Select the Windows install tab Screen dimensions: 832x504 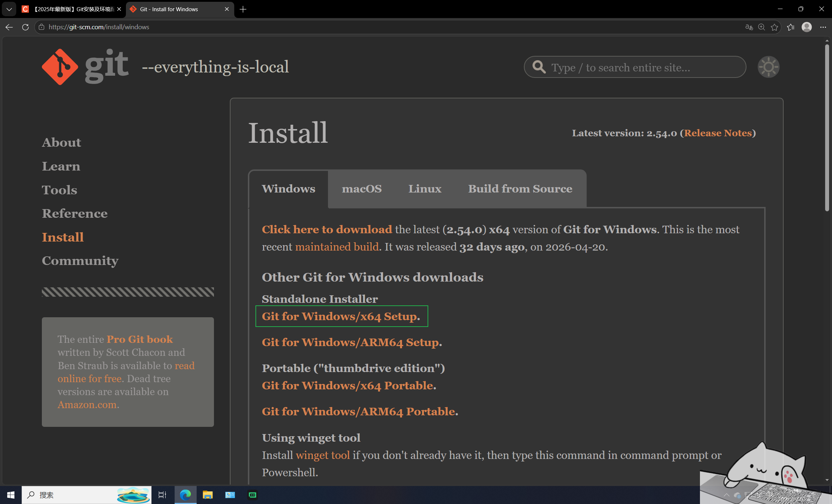click(289, 189)
